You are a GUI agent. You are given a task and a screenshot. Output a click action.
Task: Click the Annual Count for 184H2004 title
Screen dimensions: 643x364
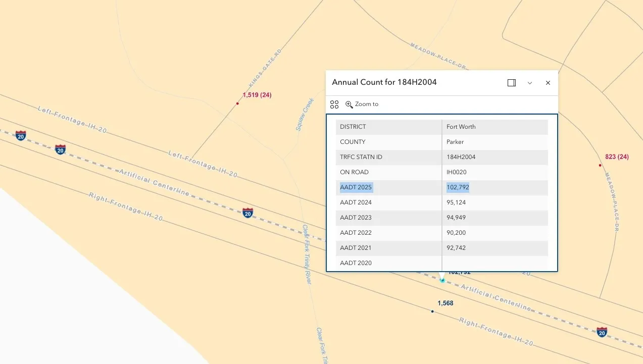pos(384,82)
